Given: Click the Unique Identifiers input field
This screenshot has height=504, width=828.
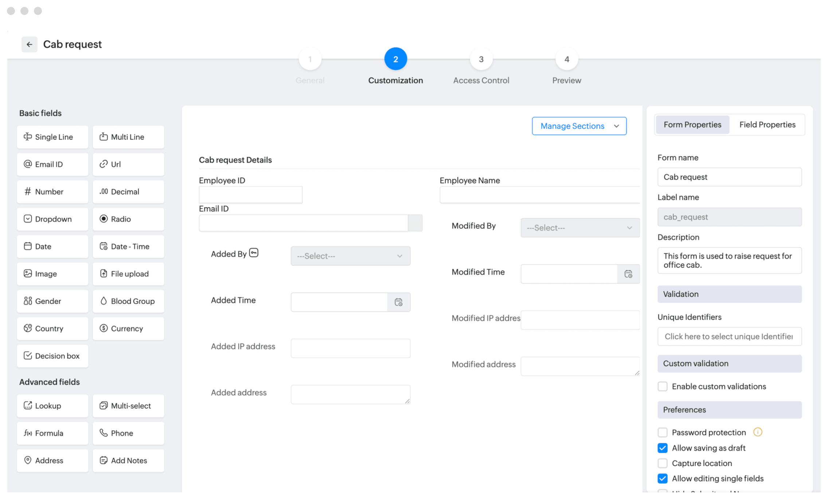Looking at the screenshot, I should coord(729,336).
